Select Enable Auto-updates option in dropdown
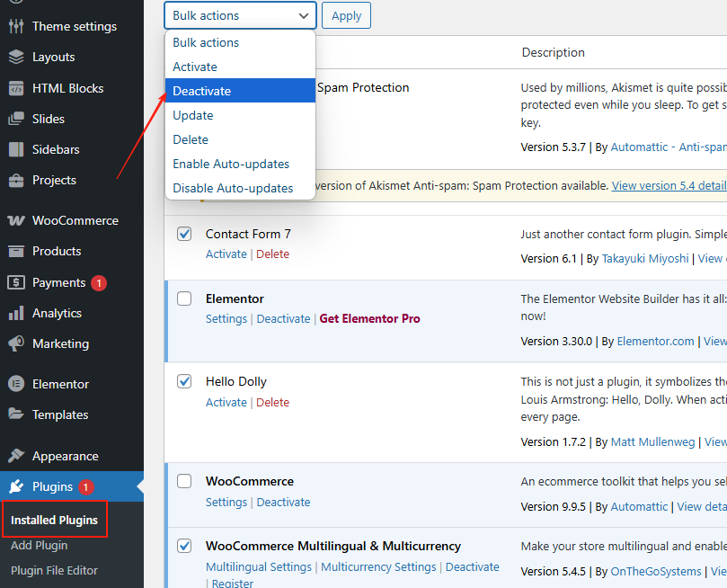727x588 pixels. tap(231, 164)
